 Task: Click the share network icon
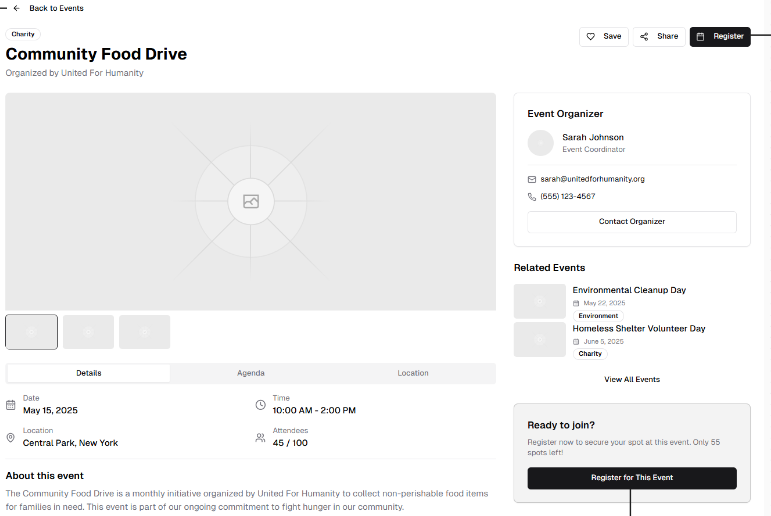[x=644, y=37]
